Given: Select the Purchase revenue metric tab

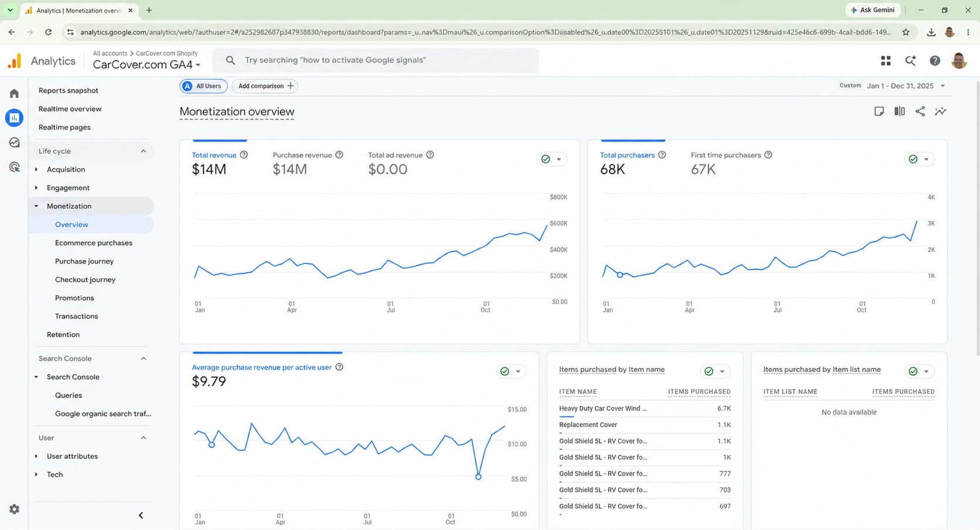Looking at the screenshot, I should coord(308,163).
